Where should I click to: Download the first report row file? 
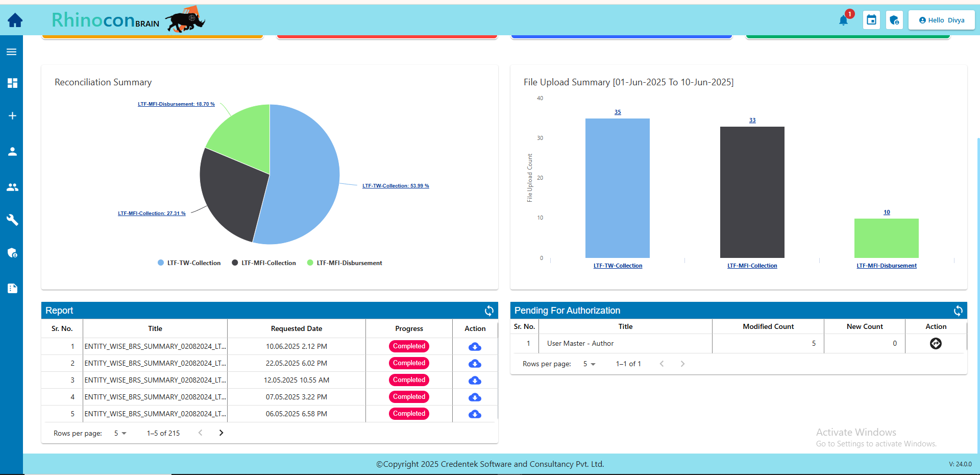click(x=475, y=347)
